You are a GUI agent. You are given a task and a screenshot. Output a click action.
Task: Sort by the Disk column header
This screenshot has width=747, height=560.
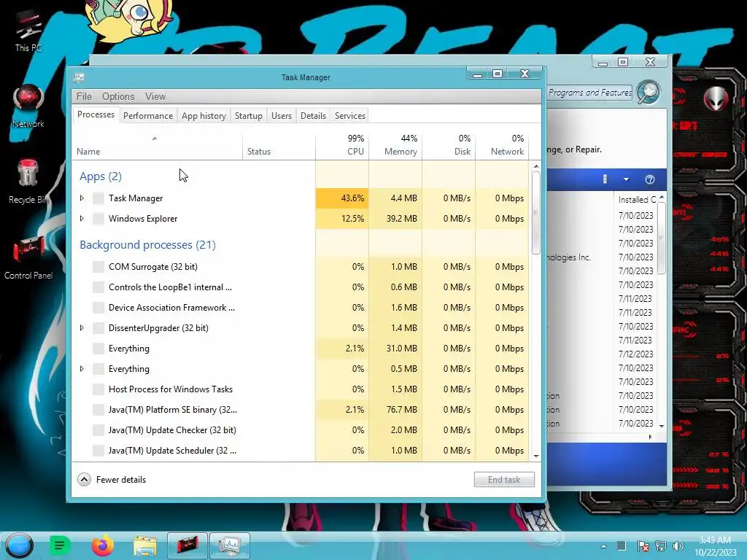[449, 145]
